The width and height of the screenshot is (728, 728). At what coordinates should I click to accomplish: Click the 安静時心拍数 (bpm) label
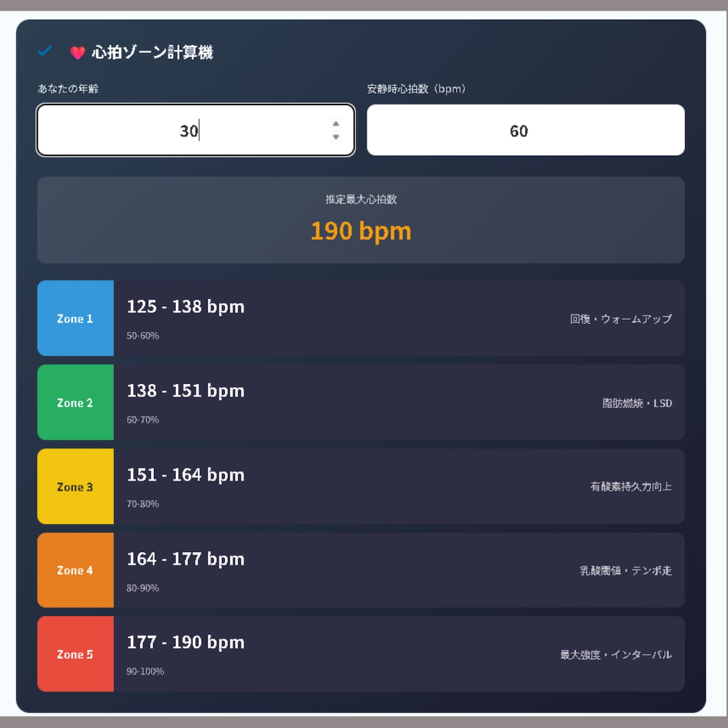tap(416, 88)
